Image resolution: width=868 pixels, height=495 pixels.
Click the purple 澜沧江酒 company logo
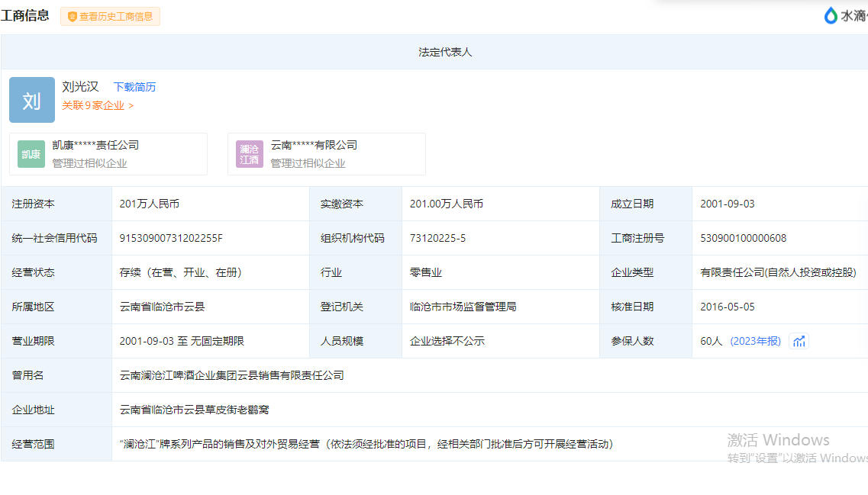point(250,154)
